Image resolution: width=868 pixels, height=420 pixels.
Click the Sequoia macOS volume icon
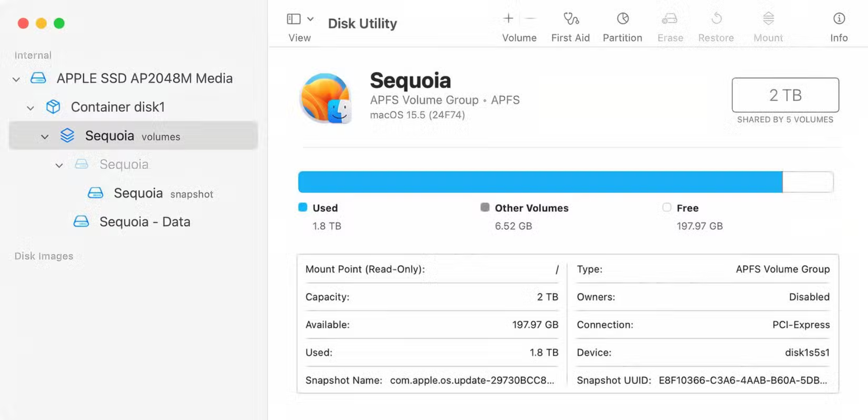click(x=326, y=98)
